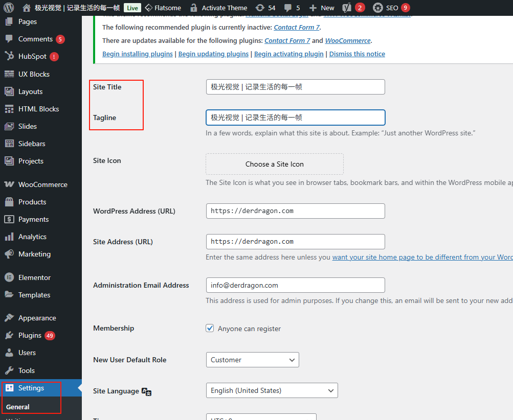Click the Choose a Site Icon button
513x420 pixels.
pyautogui.click(x=274, y=164)
